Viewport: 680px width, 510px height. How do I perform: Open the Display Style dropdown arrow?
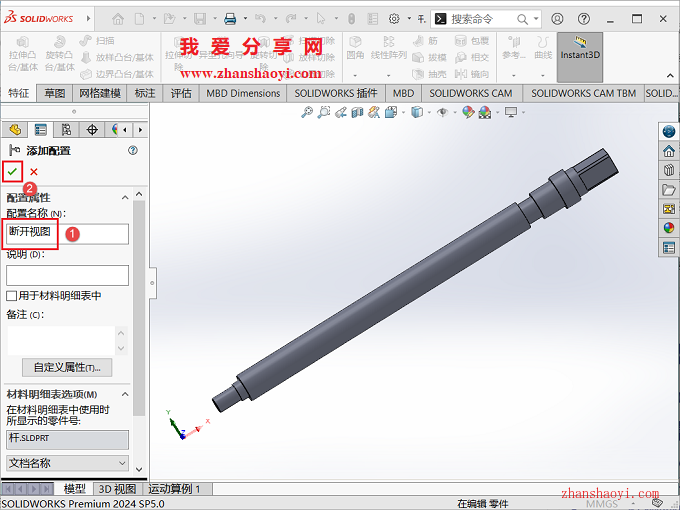pyautogui.click(x=428, y=113)
